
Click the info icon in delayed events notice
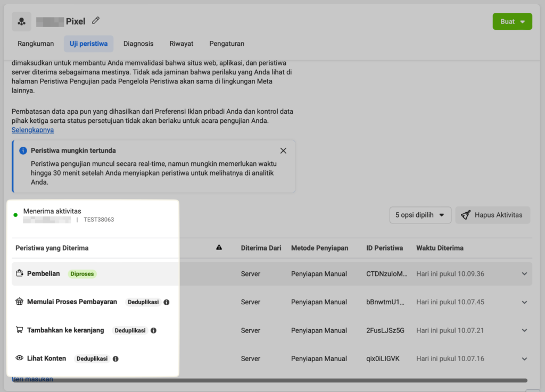(23, 151)
